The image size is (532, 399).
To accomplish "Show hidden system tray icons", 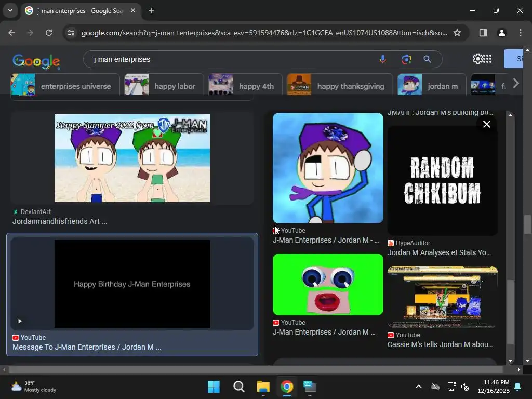I will [419, 387].
